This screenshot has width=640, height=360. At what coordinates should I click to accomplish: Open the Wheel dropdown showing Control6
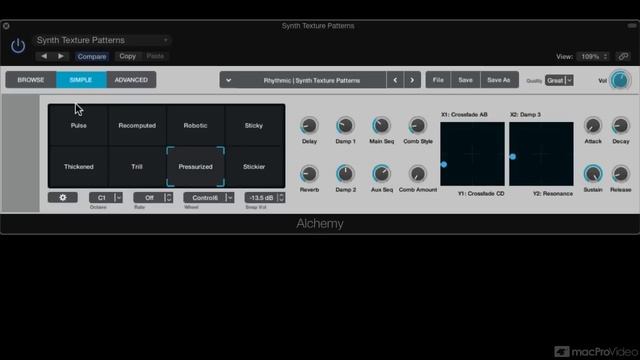click(209, 198)
